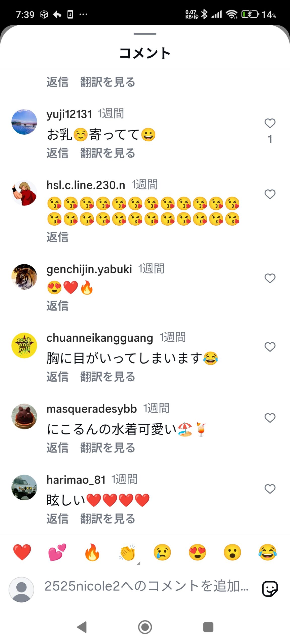Open username hsl.c.line.230.n profile
This screenshot has height=644, width=290.
point(86,185)
